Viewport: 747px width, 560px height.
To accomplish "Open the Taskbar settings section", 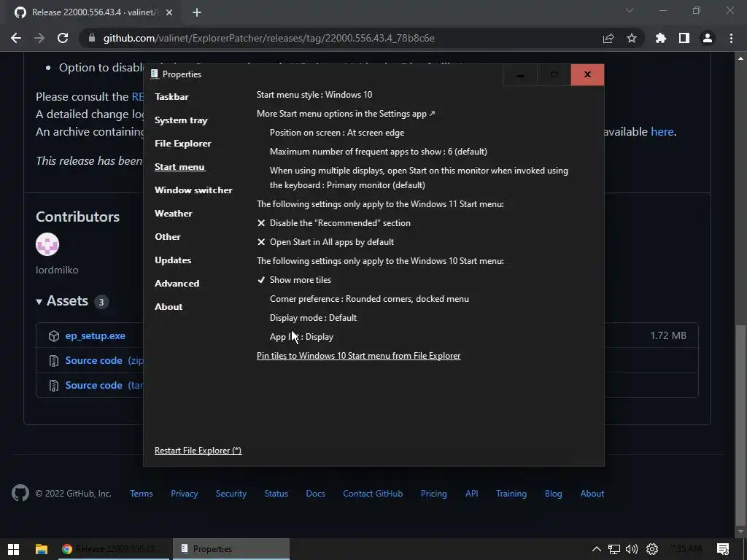I will 171,97.
